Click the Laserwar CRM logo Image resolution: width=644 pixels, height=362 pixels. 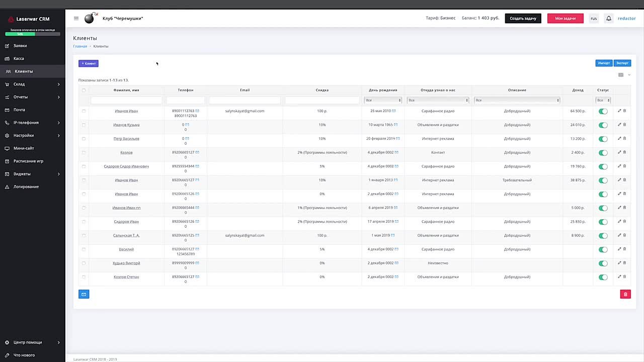point(29,19)
